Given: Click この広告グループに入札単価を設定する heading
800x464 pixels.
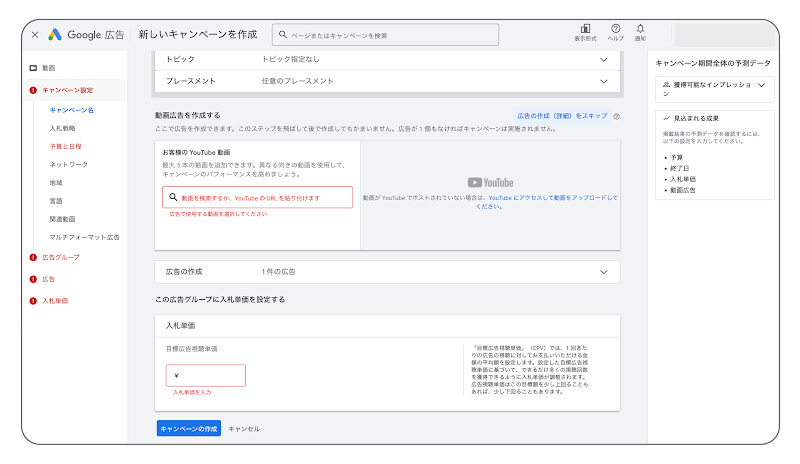Looking at the screenshot, I should click(220, 300).
